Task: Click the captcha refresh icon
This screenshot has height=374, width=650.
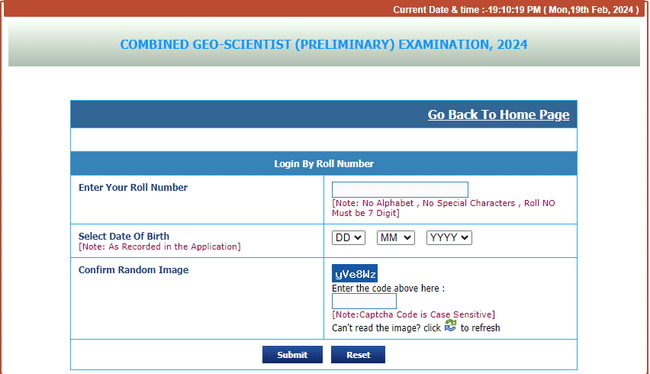Action: tap(451, 325)
